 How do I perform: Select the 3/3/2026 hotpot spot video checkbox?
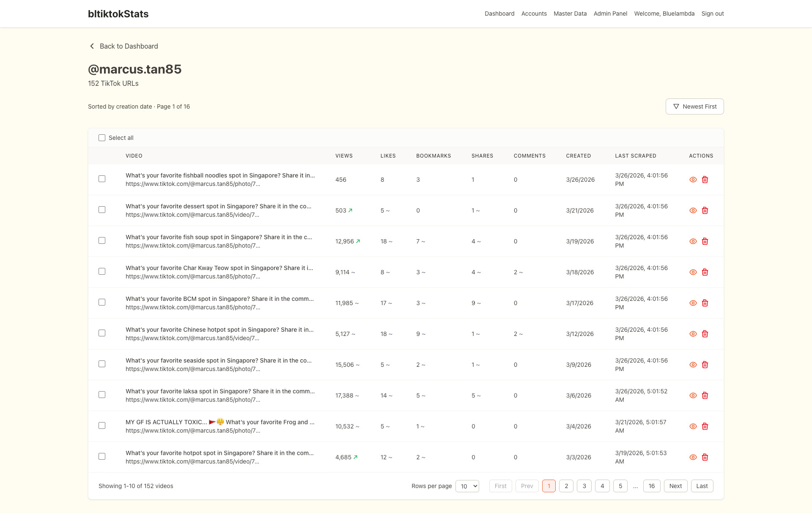(102, 456)
